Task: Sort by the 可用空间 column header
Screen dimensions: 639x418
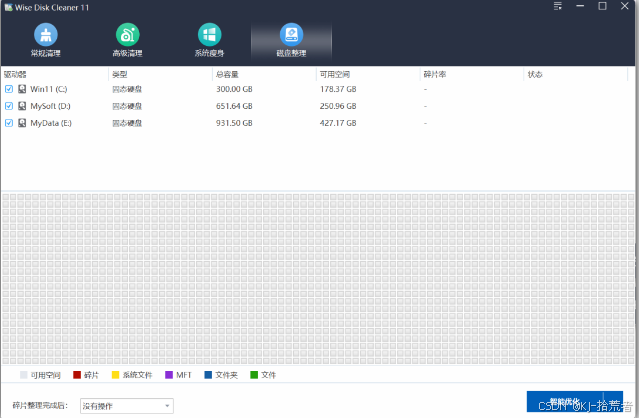Action: point(335,74)
